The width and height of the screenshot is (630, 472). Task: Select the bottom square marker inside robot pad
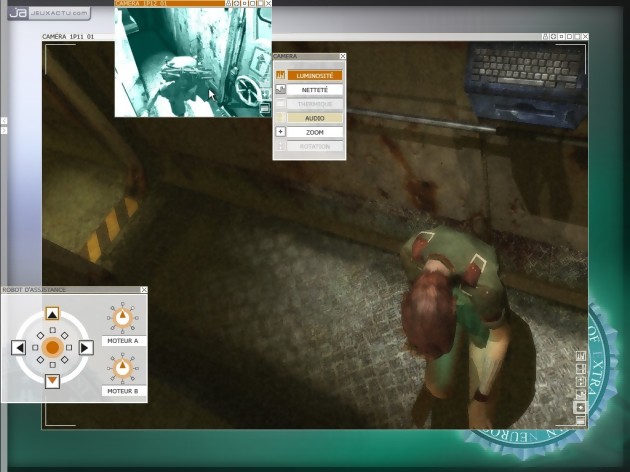[x=53, y=365]
